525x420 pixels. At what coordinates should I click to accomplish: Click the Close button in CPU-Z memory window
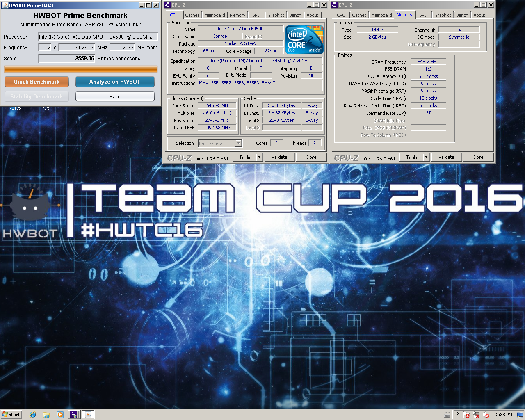tap(478, 157)
